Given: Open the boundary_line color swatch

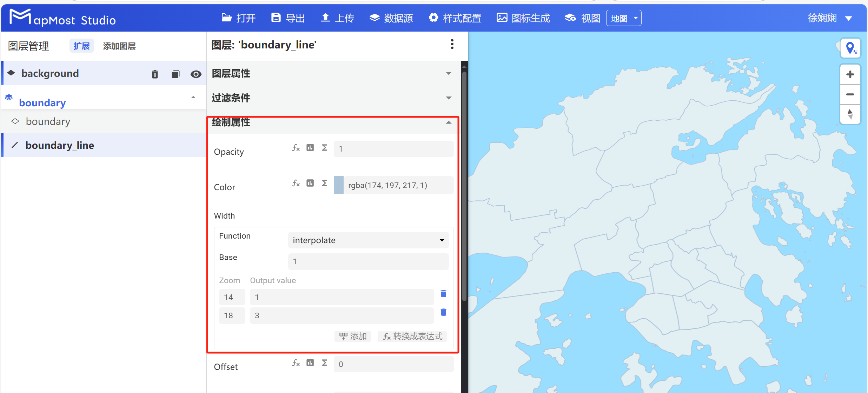Looking at the screenshot, I should click(x=338, y=185).
